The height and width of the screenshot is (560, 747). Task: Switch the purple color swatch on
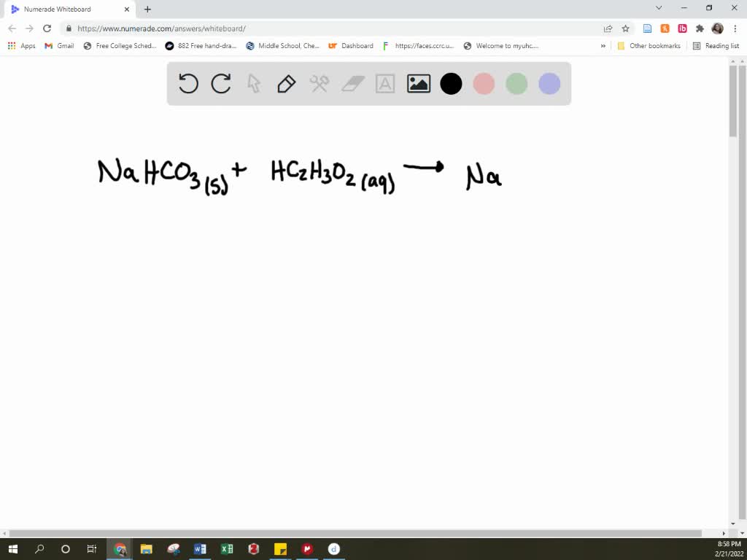click(x=549, y=83)
